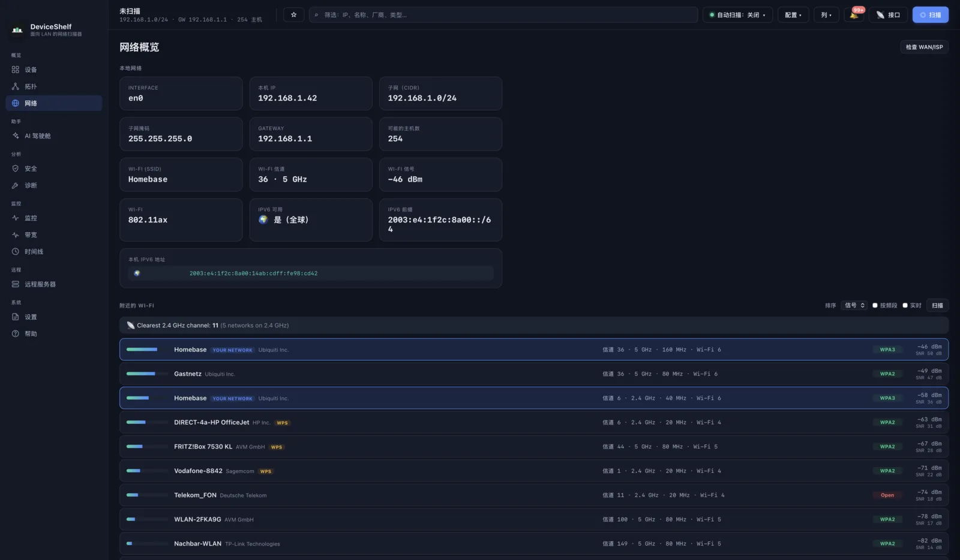Click the WPS badge on Vodafone-8842
The height and width of the screenshot is (560, 960).
(266, 471)
